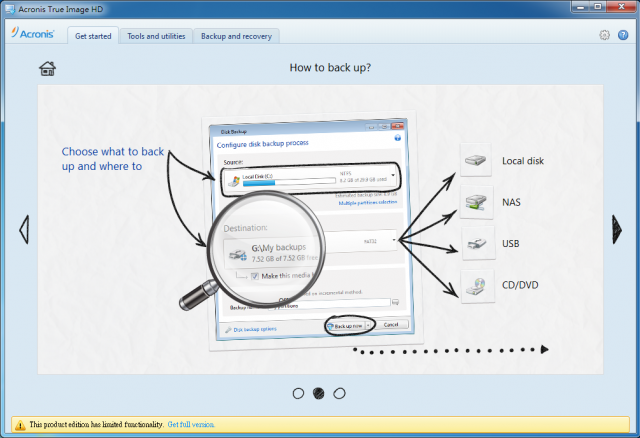
Task: Click the Local disk icon
Action: tap(476, 160)
